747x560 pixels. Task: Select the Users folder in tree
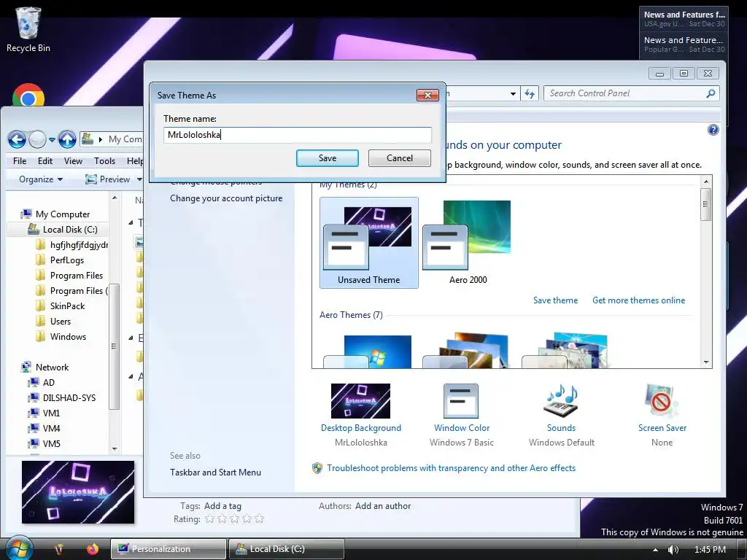pos(61,321)
